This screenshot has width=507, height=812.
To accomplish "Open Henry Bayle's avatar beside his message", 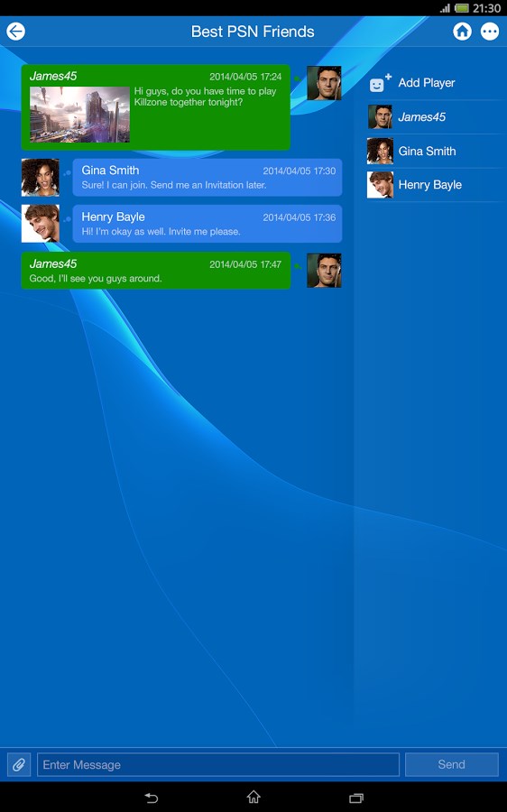I will (x=41, y=224).
